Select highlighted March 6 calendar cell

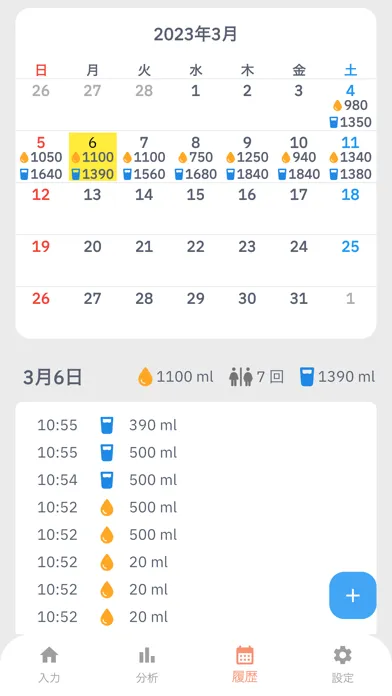[92, 157]
